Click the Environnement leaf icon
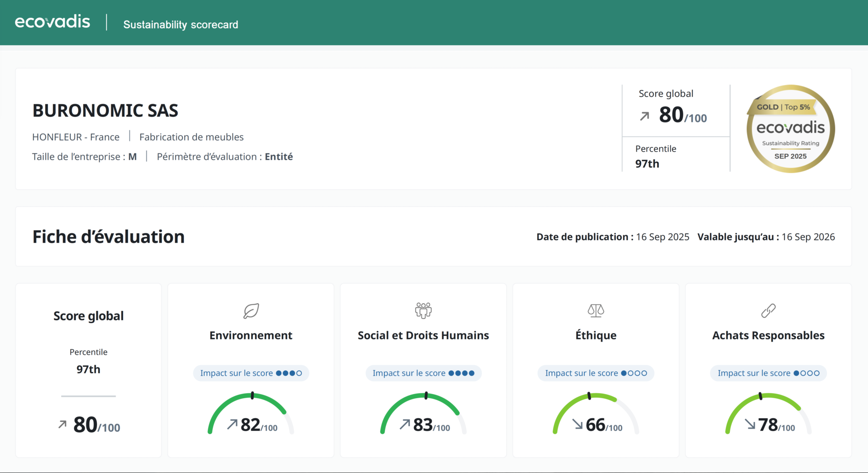Screen dimensions: 868x473 [251, 310]
